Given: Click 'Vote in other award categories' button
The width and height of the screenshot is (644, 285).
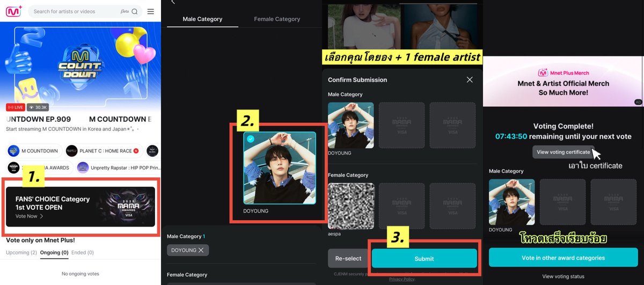Looking at the screenshot, I should pos(563,258).
